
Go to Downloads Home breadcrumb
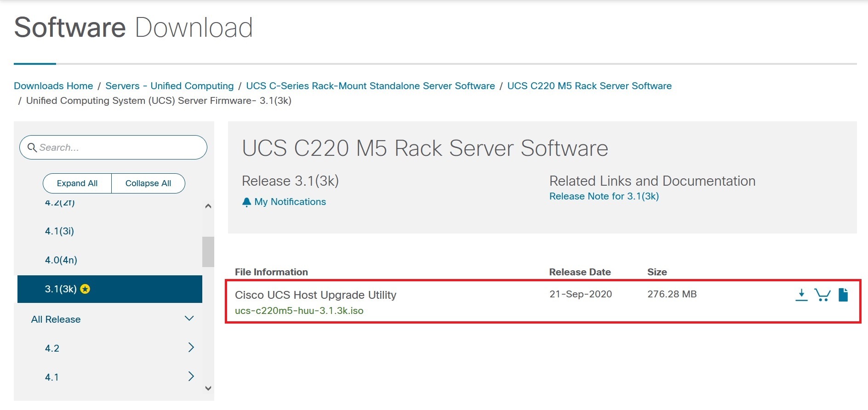(x=53, y=86)
